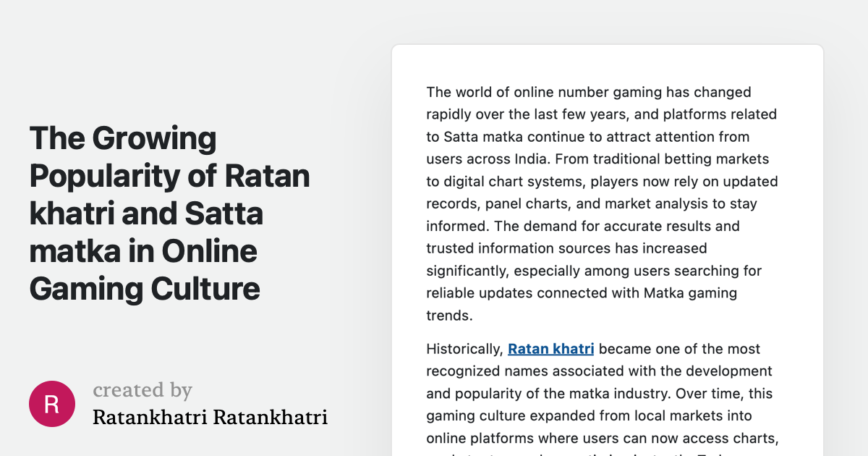This screenshot has width=868, height=456.
Task: Click the word "Growing" in the title
Action: 154,138
